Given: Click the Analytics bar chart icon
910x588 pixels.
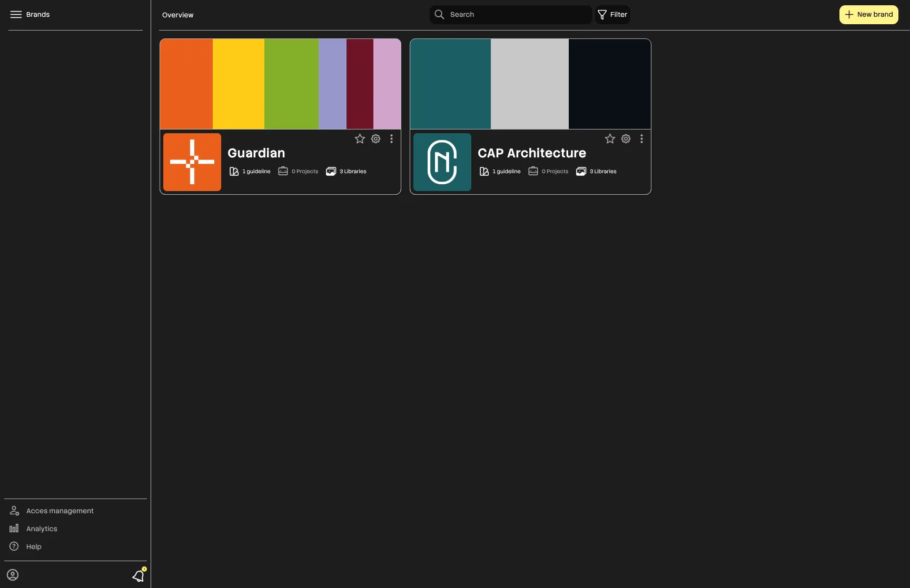Looking at the screenshot, I should [x=14, y=529].
